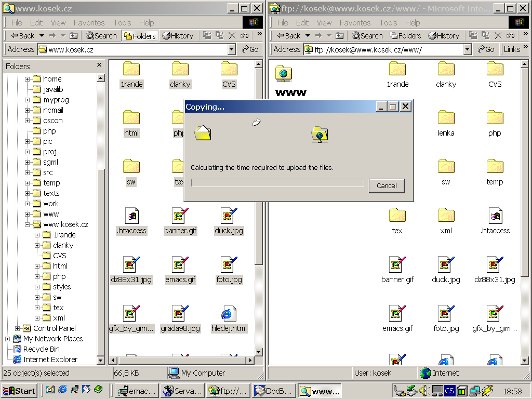Toggle History pane in the ftp window

(444, 36)
